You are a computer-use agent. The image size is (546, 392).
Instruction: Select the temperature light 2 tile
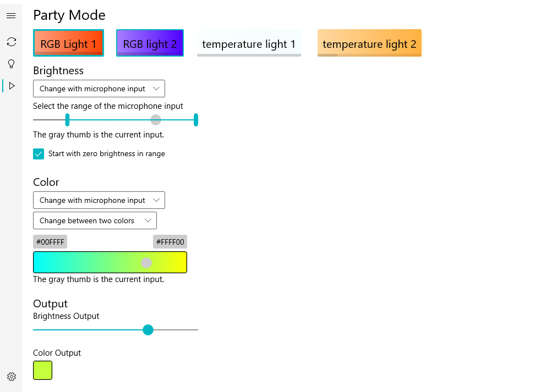pyautogui.click(x=369, y=43)
